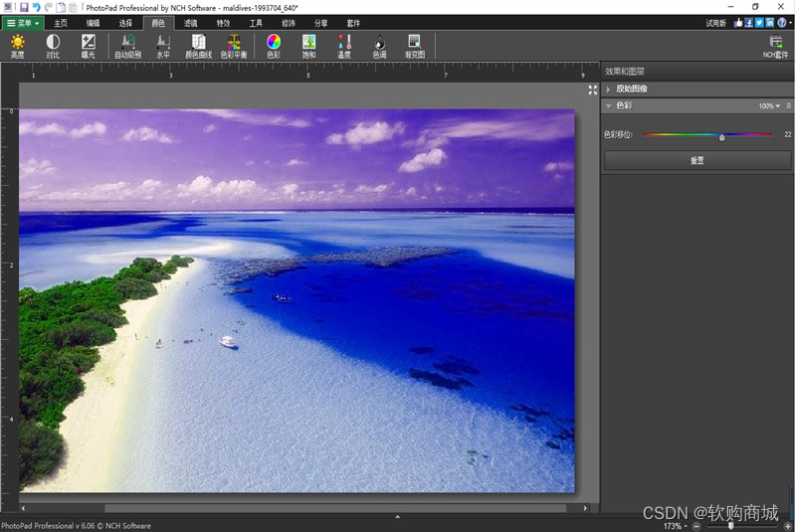The width and height of the screenshot is (795, 532).
Task: Open the 亮度 brightness tool
Action: (x=18, y=46)
